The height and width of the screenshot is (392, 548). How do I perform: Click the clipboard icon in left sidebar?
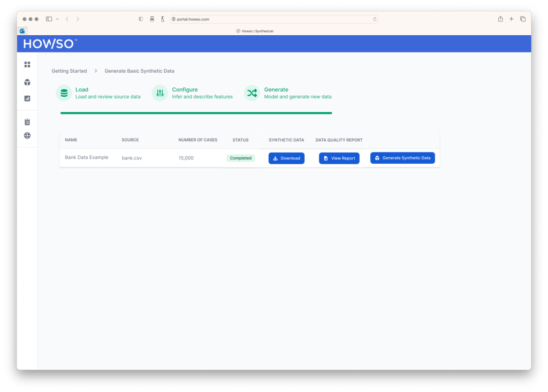[x=27, y=122]
